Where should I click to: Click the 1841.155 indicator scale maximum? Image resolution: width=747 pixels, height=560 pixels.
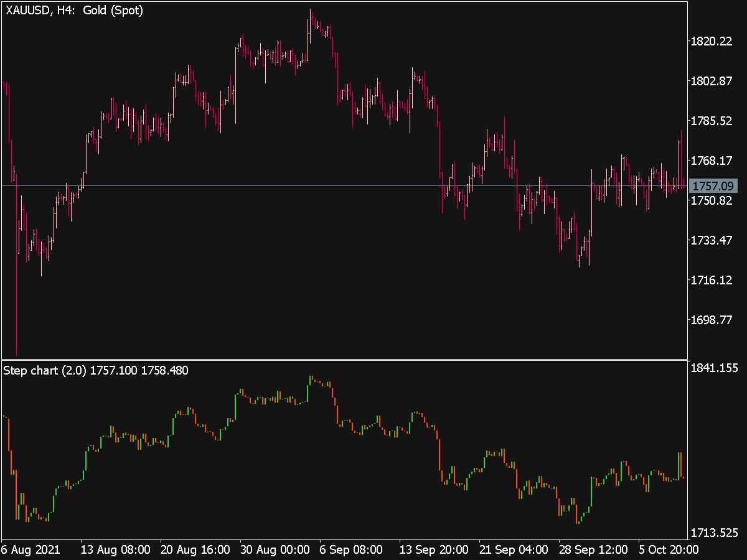[x=715, y=368]
